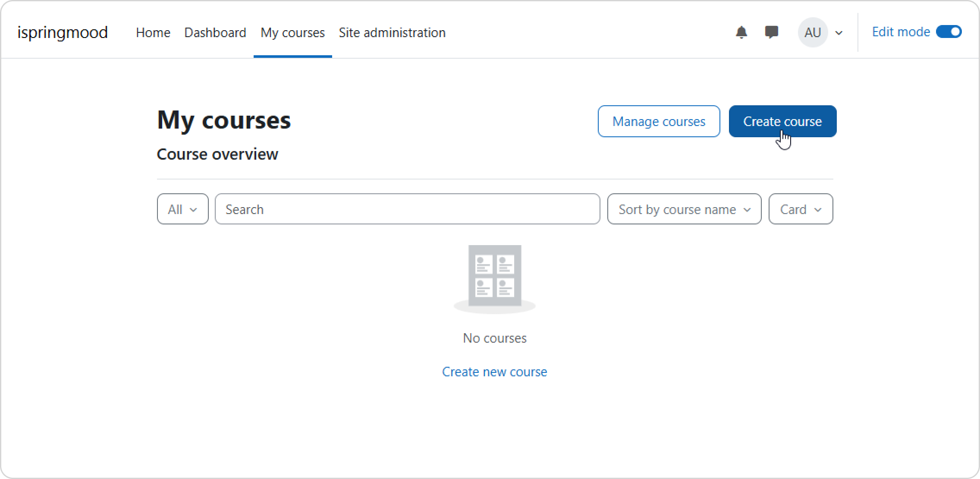This screenshot has height=479, width=980.
Task: Click into the Search courses field
Action: click(x=407, y=209)
